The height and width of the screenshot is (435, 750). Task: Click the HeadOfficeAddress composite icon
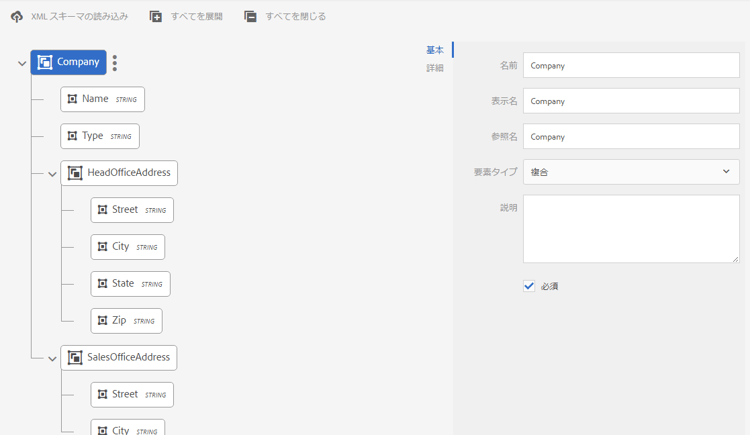[75, 173]
